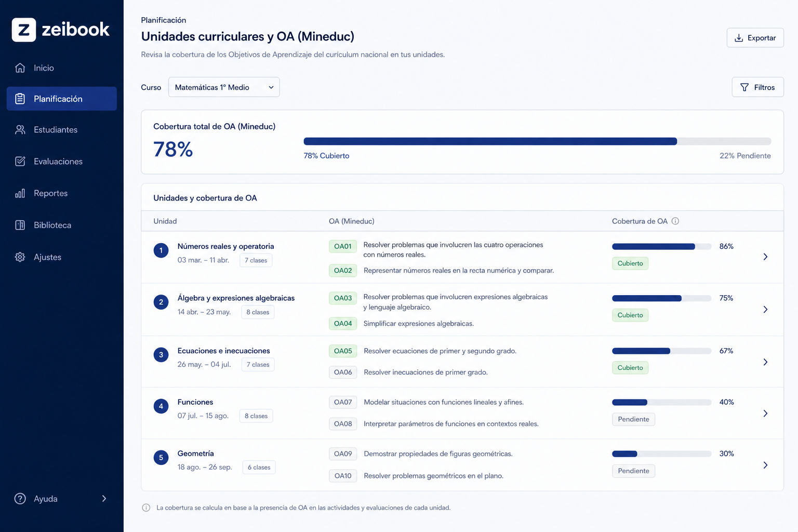798x532 pixels.
Task: Expand the Ayuda menu arrow
Action: pos(104,499)
